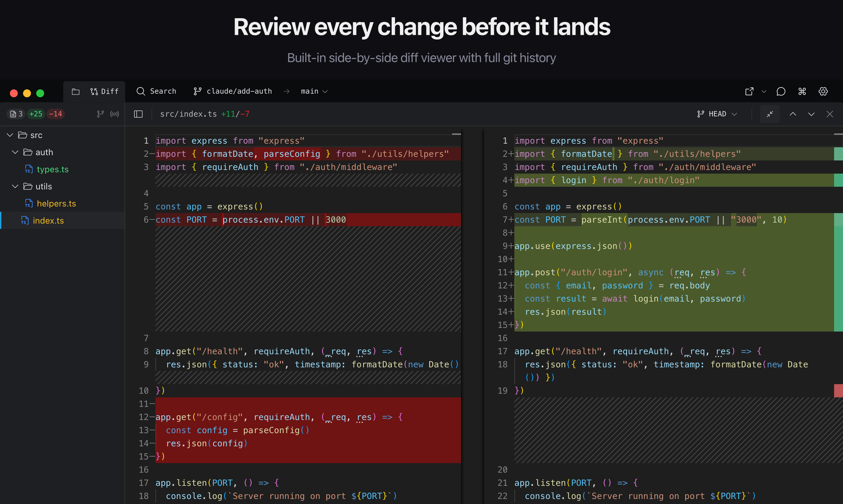This screenshot has height=504, width=843.
Task: Click the open-in-external-window icon
Action: point(749,92)
